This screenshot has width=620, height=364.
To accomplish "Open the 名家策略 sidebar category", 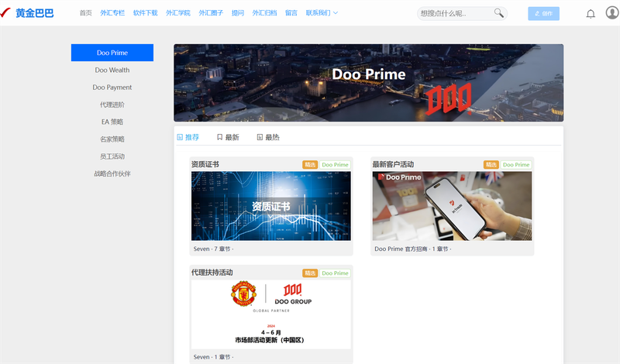I will pyautogui.click(x=112, y=139).
